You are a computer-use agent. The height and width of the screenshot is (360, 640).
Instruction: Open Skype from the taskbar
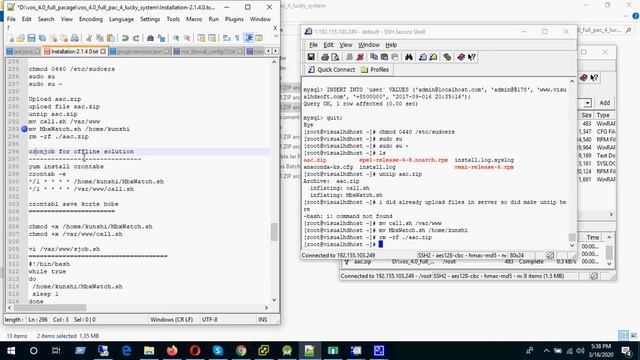[x=218, y=351]
